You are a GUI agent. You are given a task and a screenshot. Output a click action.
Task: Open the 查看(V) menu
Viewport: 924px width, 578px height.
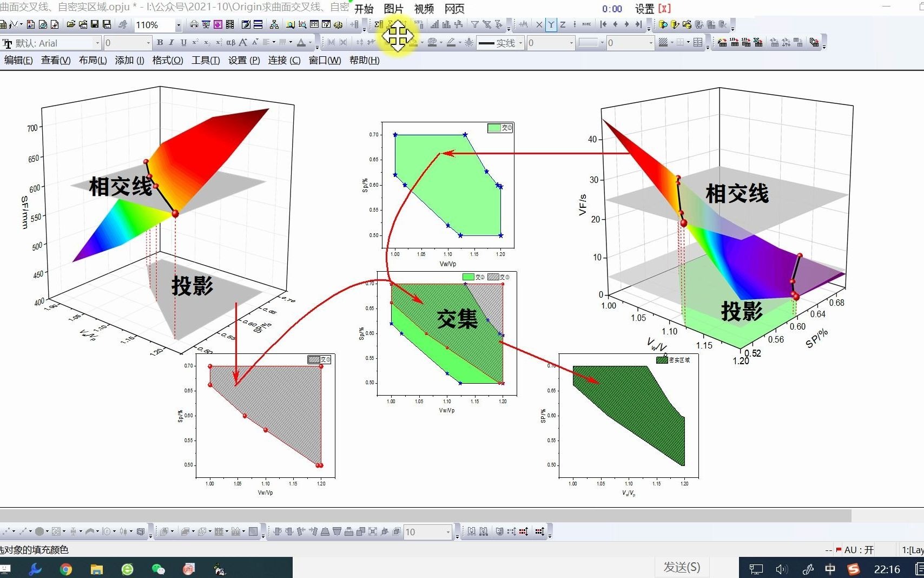[x=56, y=60]
